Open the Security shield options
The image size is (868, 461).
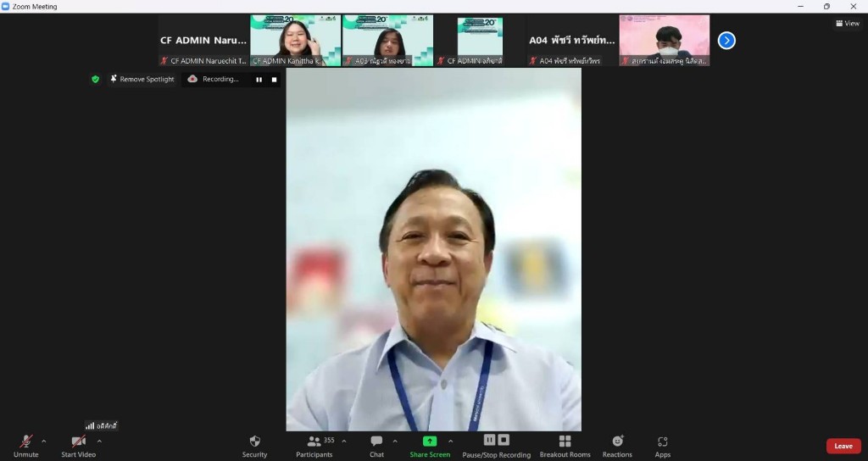coord(254,442)
